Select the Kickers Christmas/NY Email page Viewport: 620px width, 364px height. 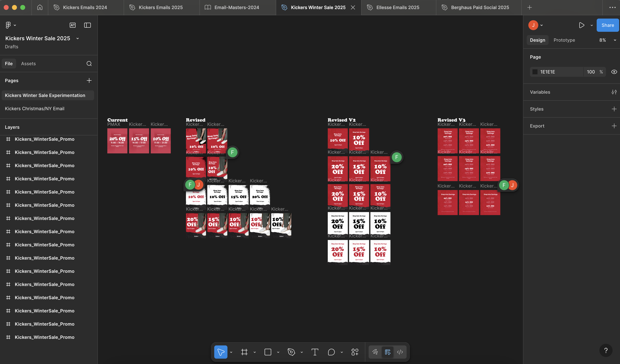[34, 108]
